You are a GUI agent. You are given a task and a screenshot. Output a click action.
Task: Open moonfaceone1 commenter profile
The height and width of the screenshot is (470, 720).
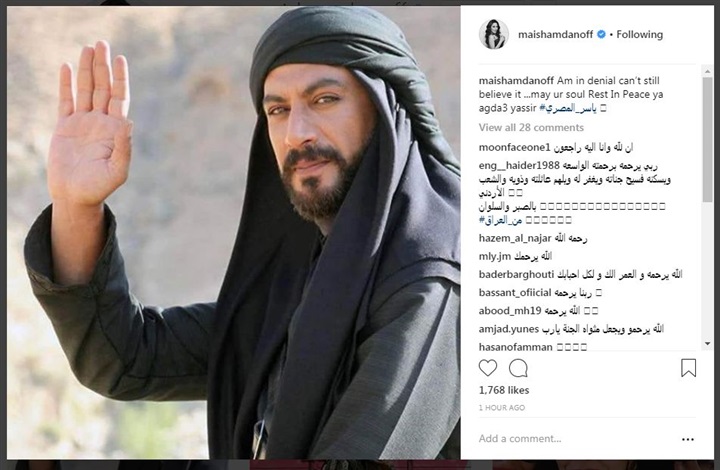click(x=514, y=147)
